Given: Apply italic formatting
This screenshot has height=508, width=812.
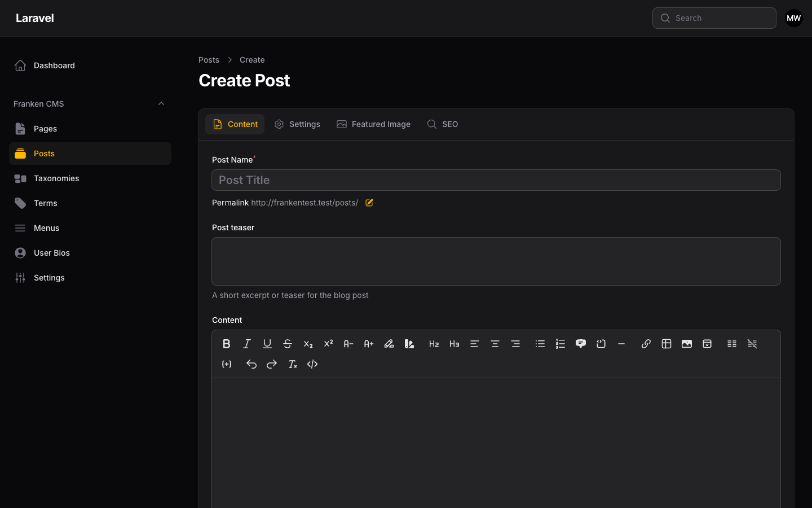Looking at the screenshot, I should [x=247, y=344].
